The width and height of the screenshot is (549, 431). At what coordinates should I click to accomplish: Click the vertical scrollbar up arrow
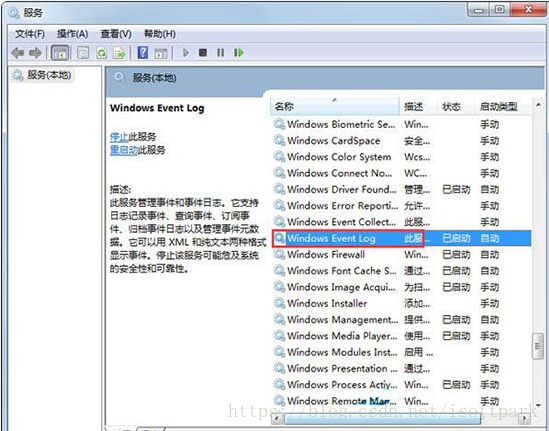point(538,105)
